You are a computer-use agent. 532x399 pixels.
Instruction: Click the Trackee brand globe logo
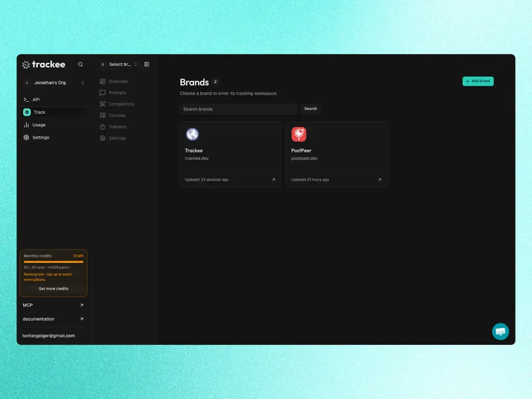[x=192, y=134]
